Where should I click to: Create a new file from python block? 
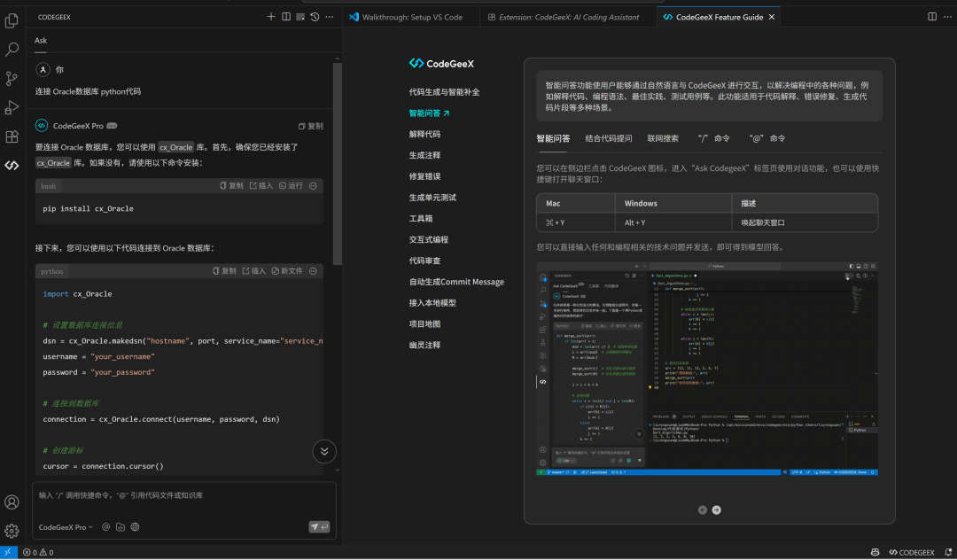pos(287,271)
